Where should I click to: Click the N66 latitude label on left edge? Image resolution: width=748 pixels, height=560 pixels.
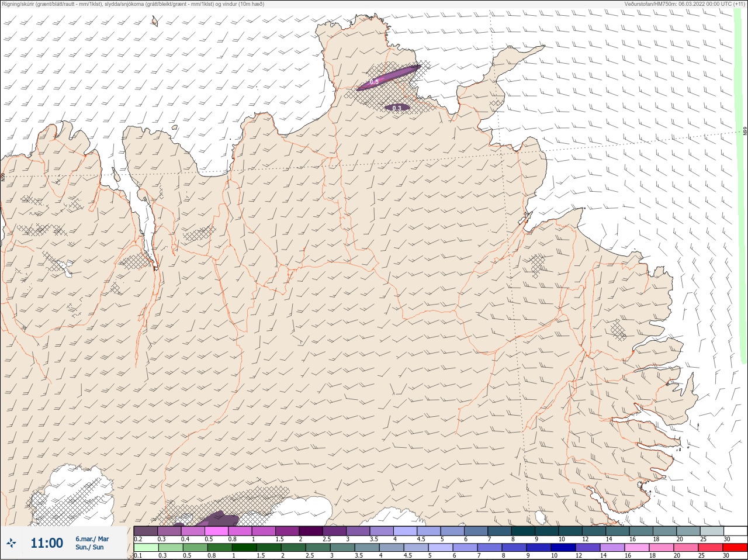pos(3,176)
